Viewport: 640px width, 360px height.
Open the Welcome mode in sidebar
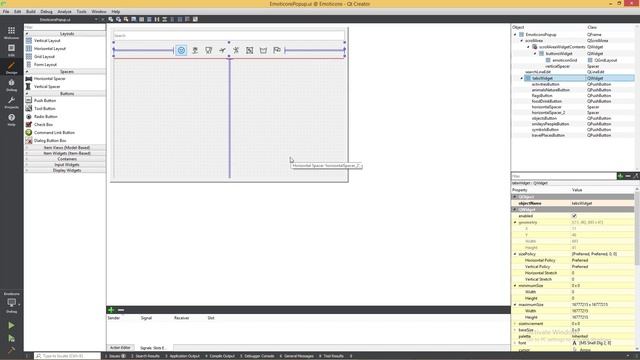(x=11, y=33)
